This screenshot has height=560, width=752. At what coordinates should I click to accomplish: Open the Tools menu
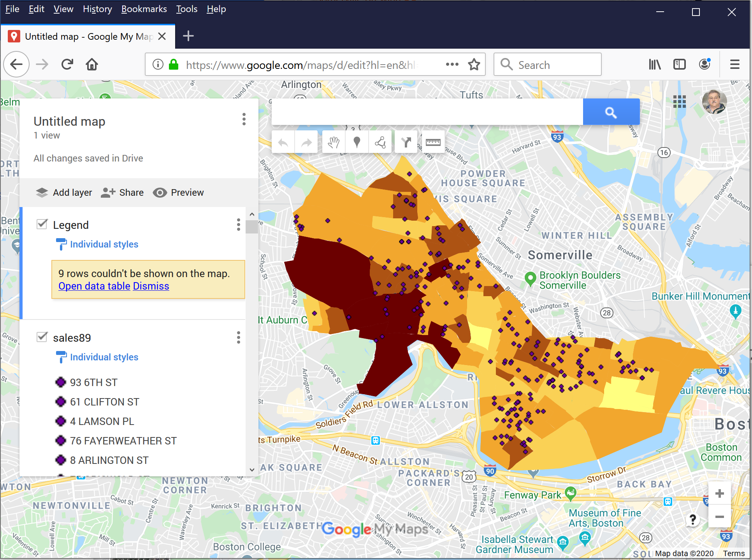(x=186, y=9)
